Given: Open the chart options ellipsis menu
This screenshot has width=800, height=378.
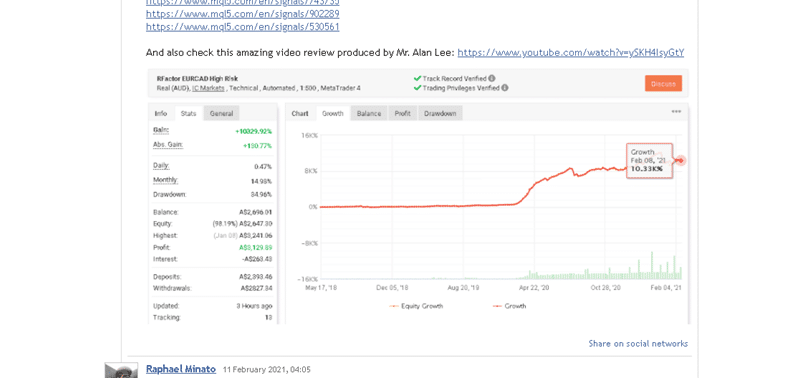Looking at the screenshot, I should (676, 112).
